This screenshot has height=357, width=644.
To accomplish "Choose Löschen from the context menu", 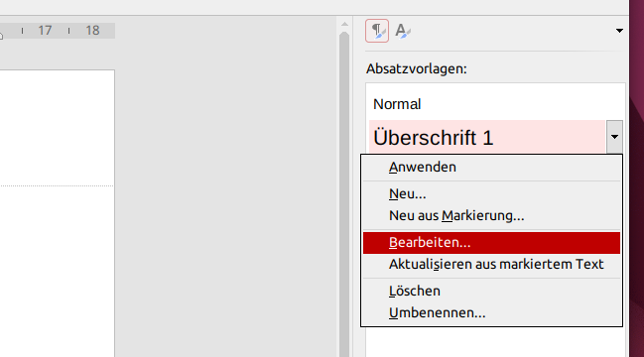I will click(x=491, y=291).
